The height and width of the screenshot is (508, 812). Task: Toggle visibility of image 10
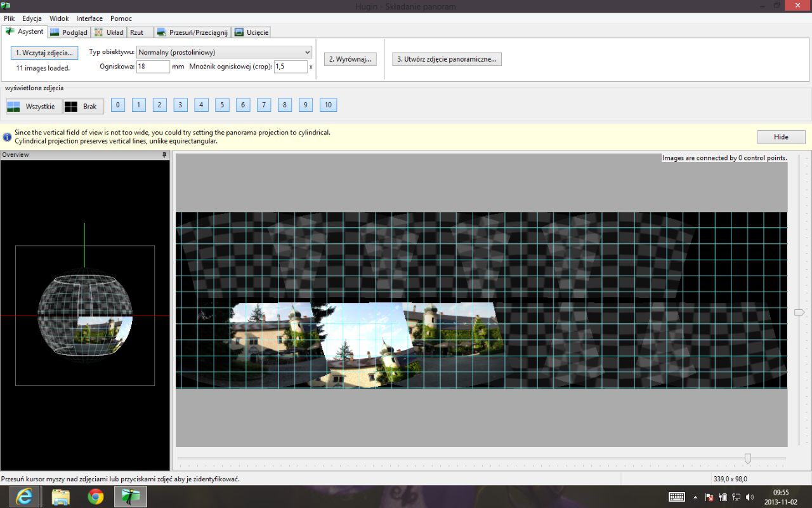click(x=328, y=105)
